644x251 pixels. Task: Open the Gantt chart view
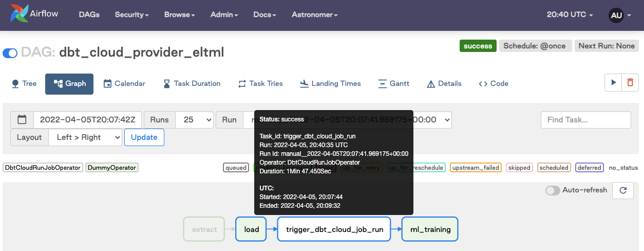click(393, 83)
